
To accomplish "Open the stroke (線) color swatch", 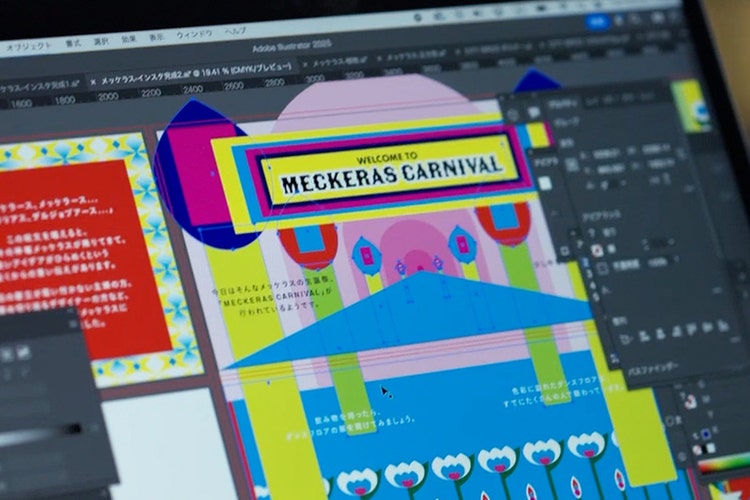I will (596, 250).
